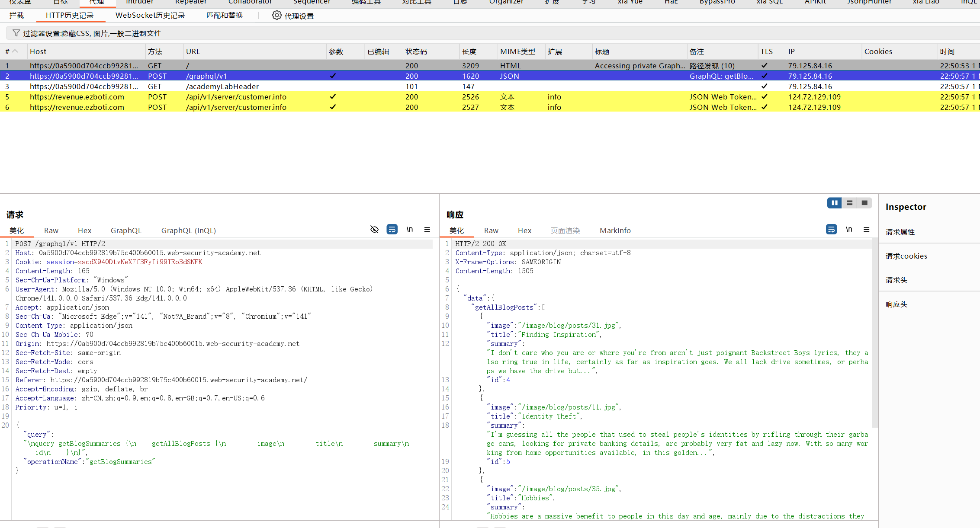Click the response panel vertical scrollbar
980x528 pixels.
pos(875,333)
